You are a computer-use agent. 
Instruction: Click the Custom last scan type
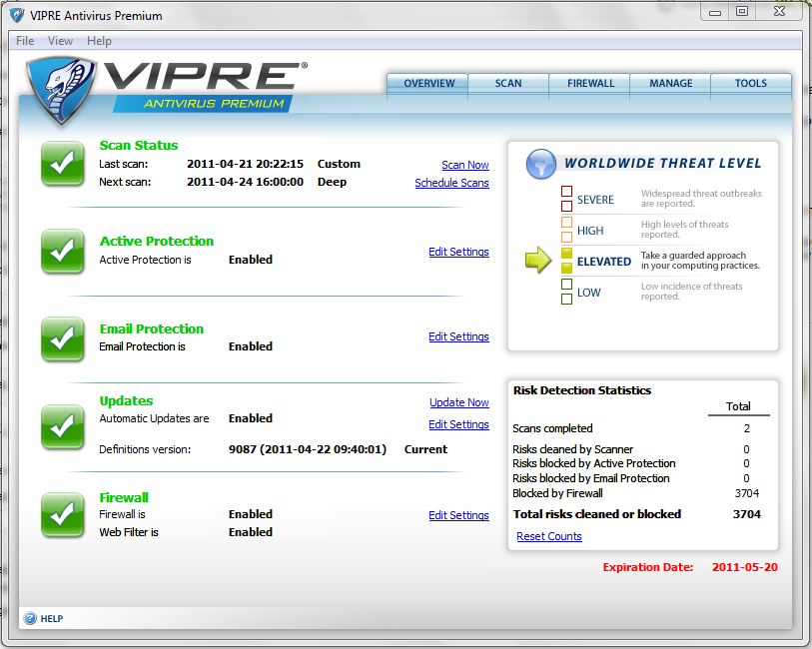tap(339, 164)
